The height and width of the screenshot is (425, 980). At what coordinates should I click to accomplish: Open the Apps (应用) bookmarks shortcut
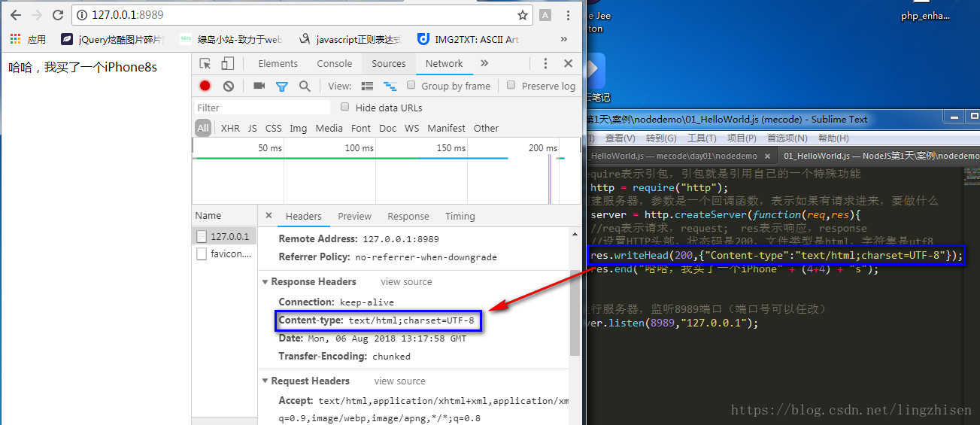(29, 39)
